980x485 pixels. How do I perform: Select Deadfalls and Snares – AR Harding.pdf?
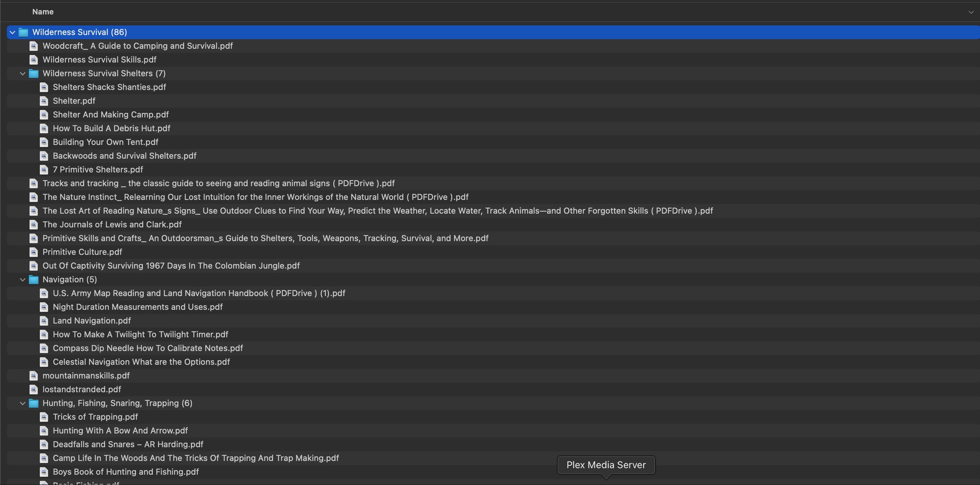point(128,445)
